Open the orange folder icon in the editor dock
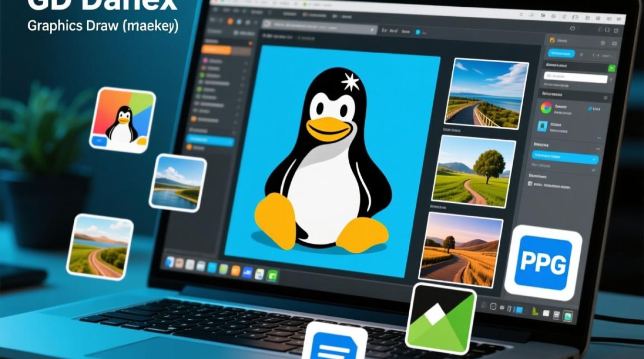The height and width of the screenshot is (359, 644). tap(235, 271)
